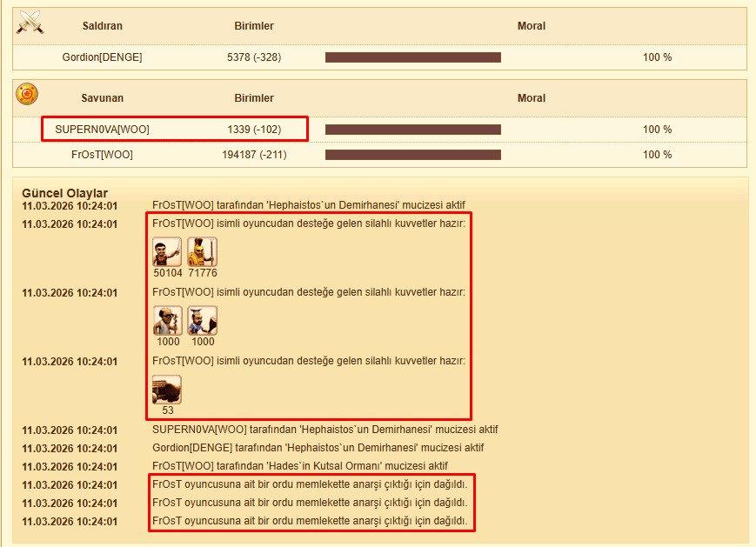Viewport: 756px width, 547px height.
Task: Click the unit count 53
Action: pos(168,410)
